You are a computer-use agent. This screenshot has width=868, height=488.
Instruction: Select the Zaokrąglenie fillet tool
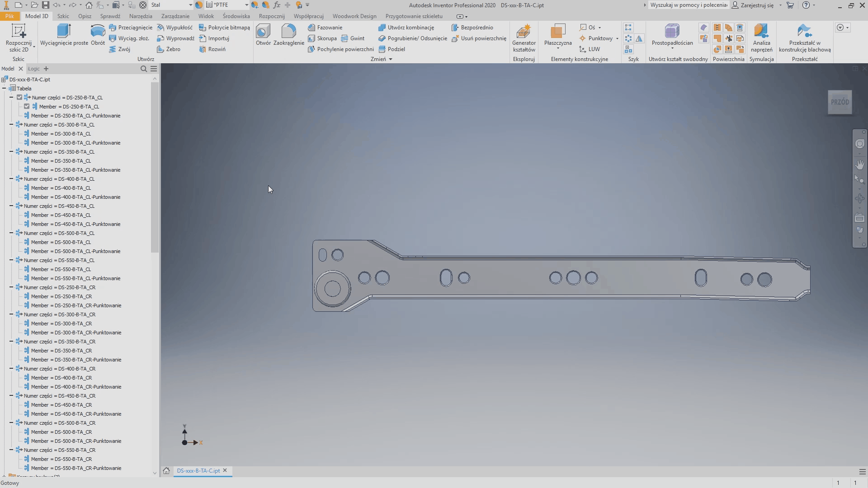click(x=288, y=35)
